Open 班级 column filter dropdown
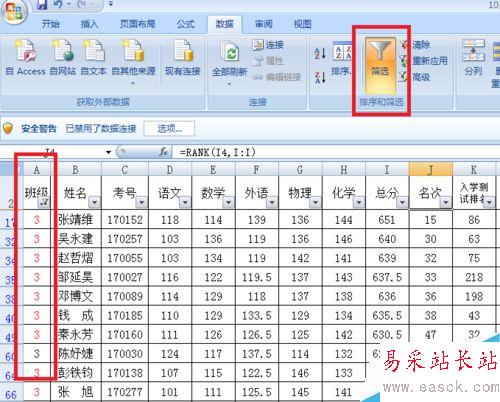The image size is (500, 402). (44, 202)
